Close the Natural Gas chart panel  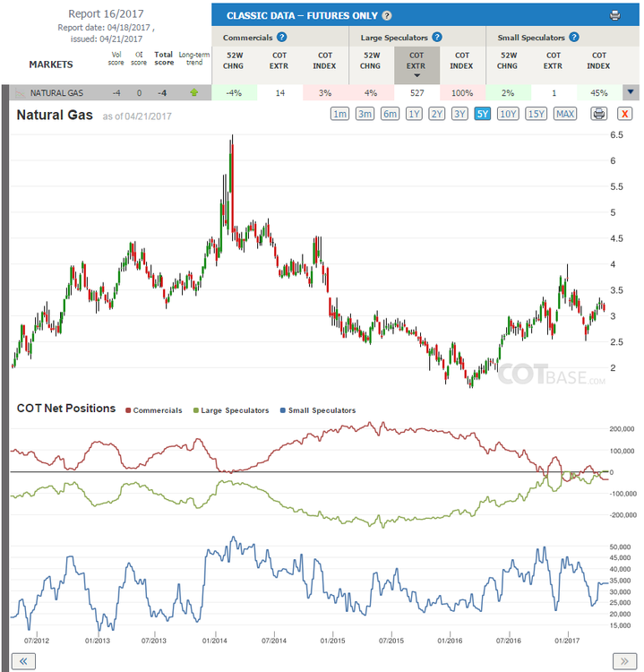click(624, 114)
